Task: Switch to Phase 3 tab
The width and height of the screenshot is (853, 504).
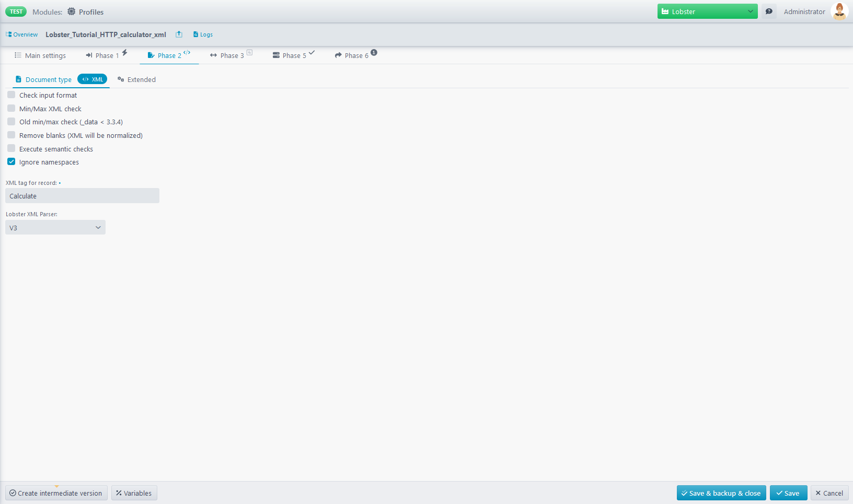Action: (232, 55)
